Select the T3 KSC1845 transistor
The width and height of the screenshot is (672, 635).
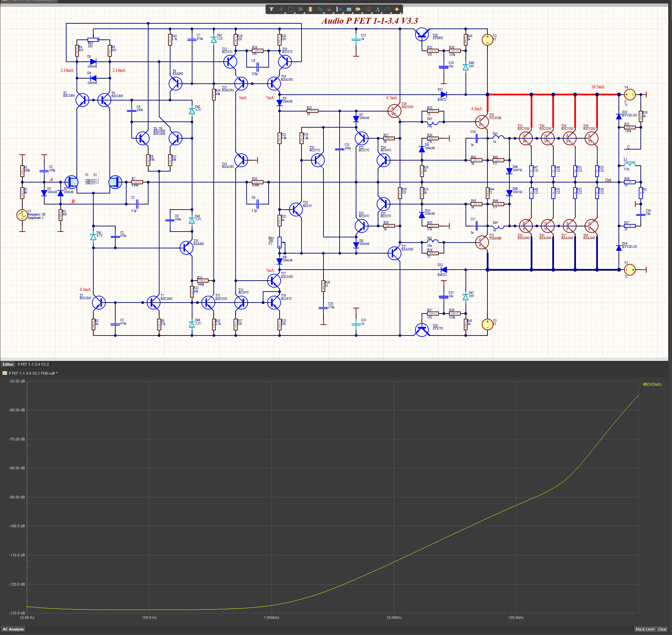point(99,303)
